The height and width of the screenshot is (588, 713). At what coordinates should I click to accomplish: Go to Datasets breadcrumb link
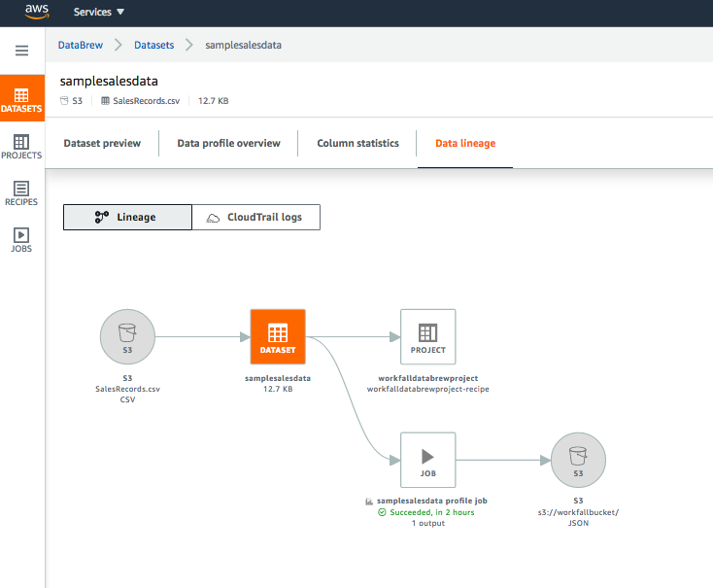pyautogui.click(x=154, y=45)
